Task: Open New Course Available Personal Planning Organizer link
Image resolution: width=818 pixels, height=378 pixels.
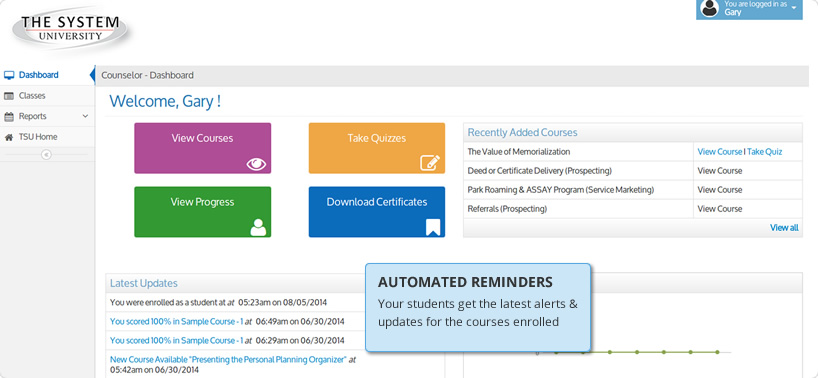Action: pos(228,360)
